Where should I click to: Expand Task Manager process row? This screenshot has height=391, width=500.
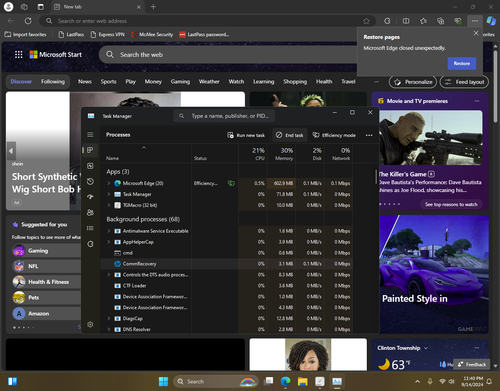[109, 194]
